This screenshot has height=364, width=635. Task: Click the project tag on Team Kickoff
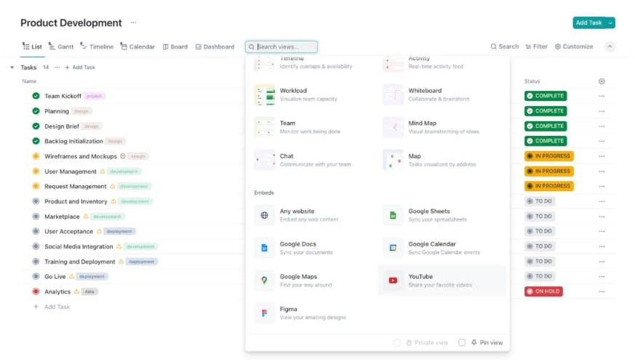(x=94, y=96)
